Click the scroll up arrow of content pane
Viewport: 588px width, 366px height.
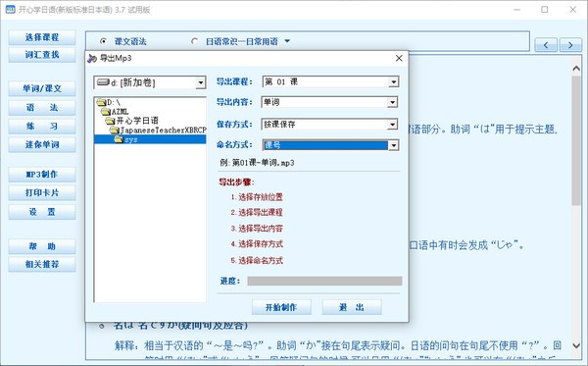click(x=576, y=68)
